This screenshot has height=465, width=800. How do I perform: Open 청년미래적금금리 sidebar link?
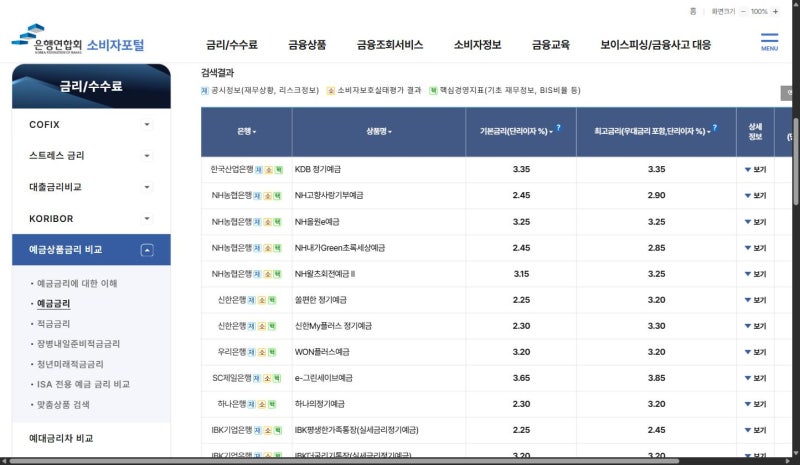[x=70, y=364]
